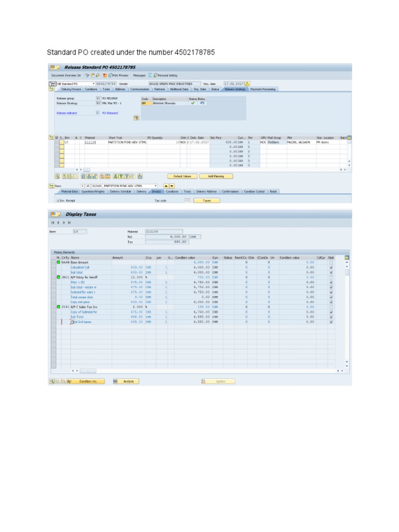Toggle Stat checkbox for Subtotal for sales t row
The width and height of the screenshot is (399, 532).
(x=331, y=292)
